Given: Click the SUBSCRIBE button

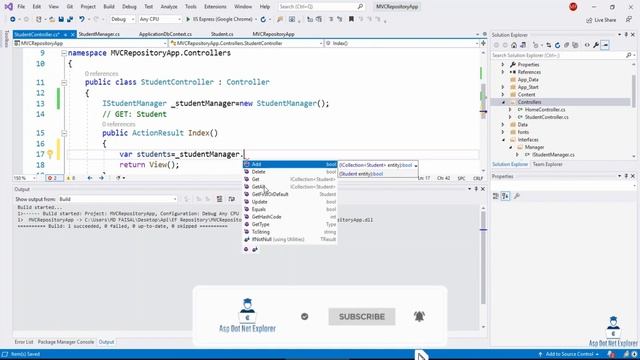Looking at the screenshot, I should point(362,317).
